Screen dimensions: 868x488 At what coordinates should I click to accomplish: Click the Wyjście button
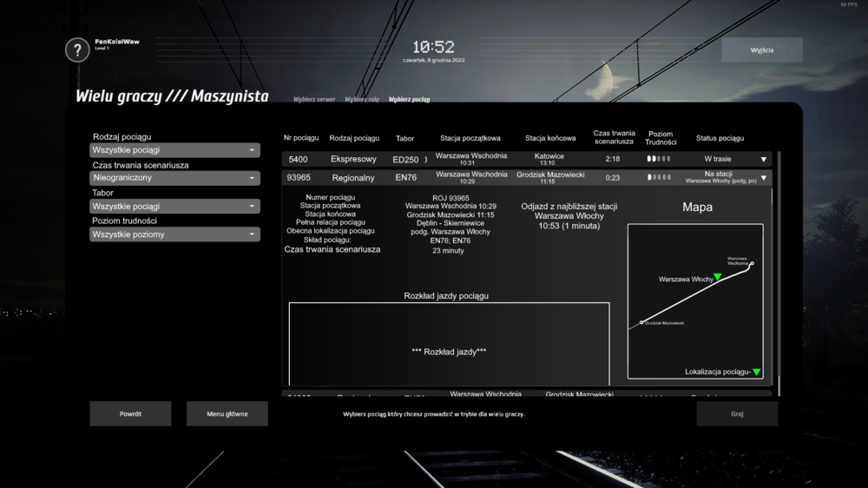pos(761,50)
